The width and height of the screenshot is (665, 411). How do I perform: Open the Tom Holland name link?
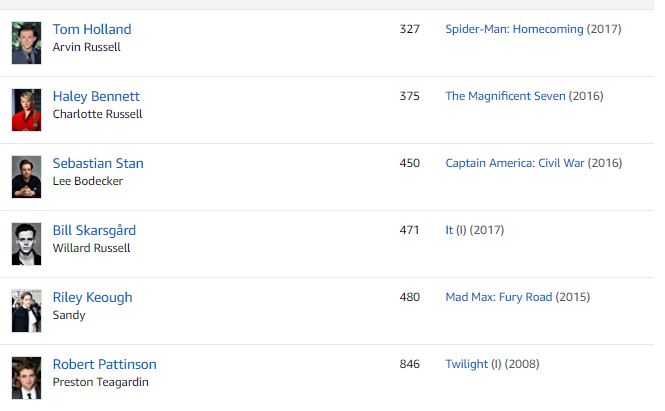click(92, 29)
